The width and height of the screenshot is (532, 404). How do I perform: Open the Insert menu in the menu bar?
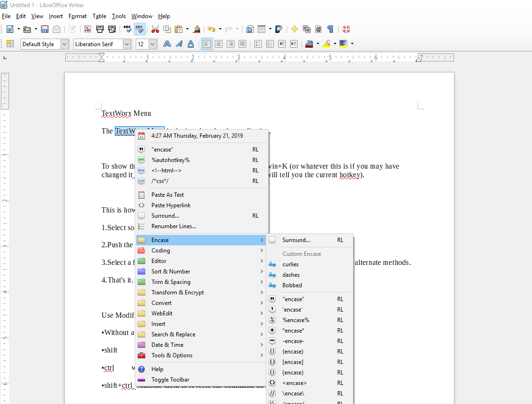(56, 16)
